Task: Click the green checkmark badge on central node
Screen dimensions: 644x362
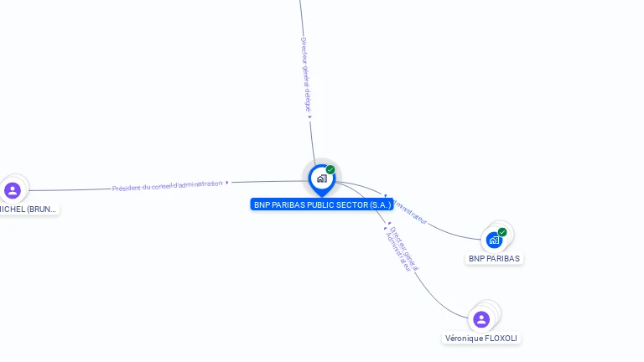Action: (330, 169)
